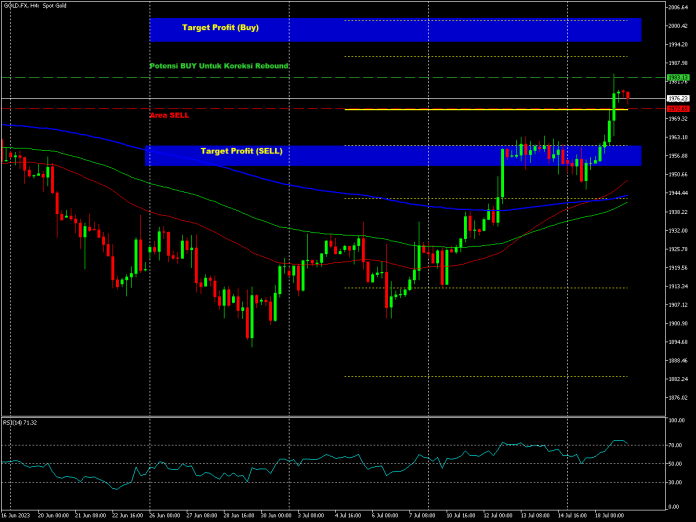Click the '14 Jul 16:00' time label
Viewport: 696px width, 522px height.
click(x=572, y=515)
